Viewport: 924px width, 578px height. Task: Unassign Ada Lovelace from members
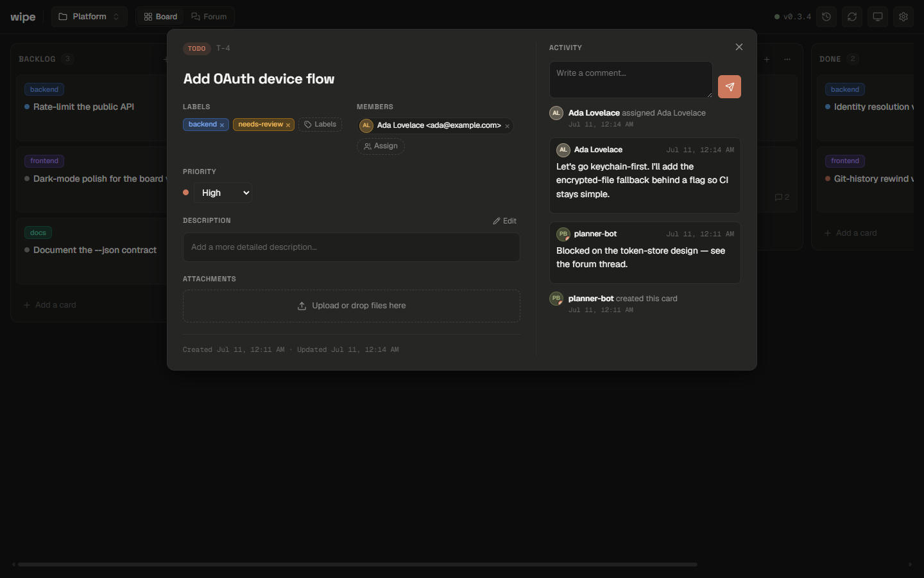pos(507,126)
